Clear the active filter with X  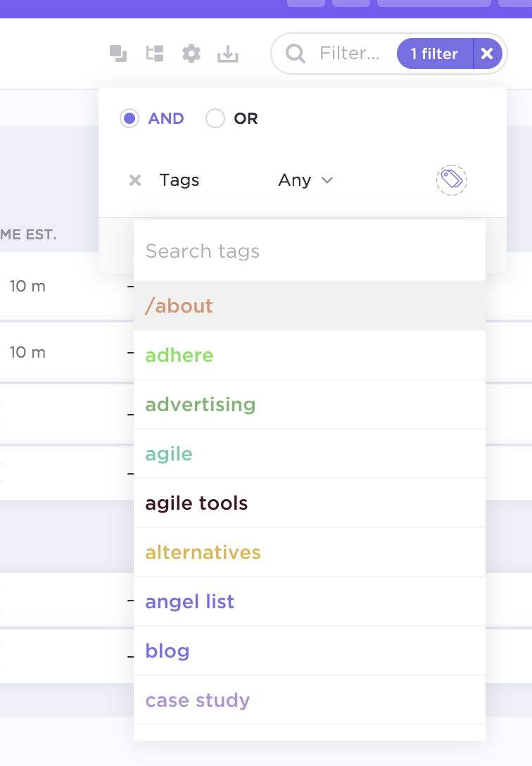[488, 54]
